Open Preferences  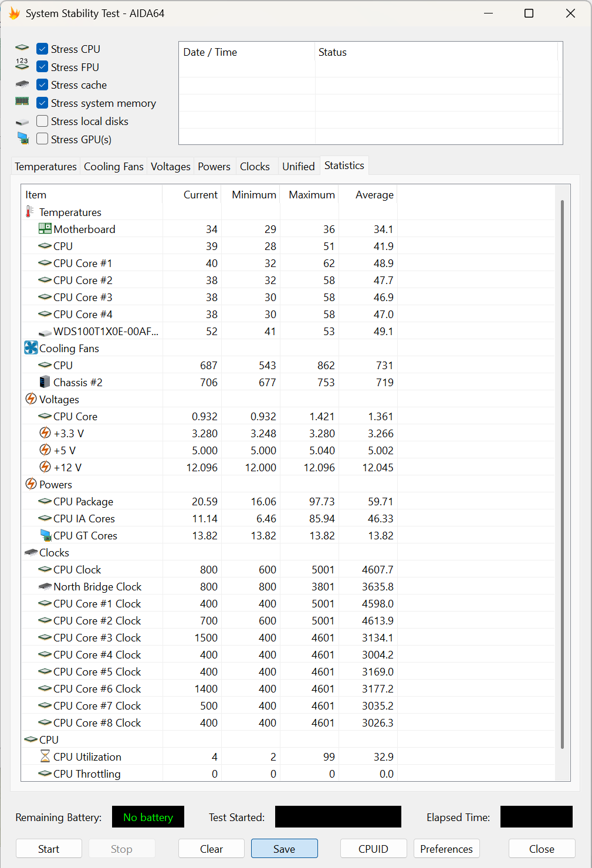click(x=446, y=849)
